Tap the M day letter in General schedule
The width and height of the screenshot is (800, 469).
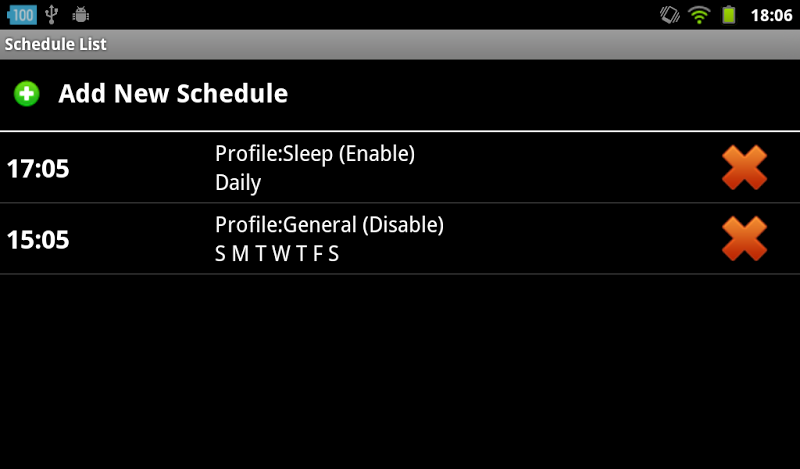240,254
